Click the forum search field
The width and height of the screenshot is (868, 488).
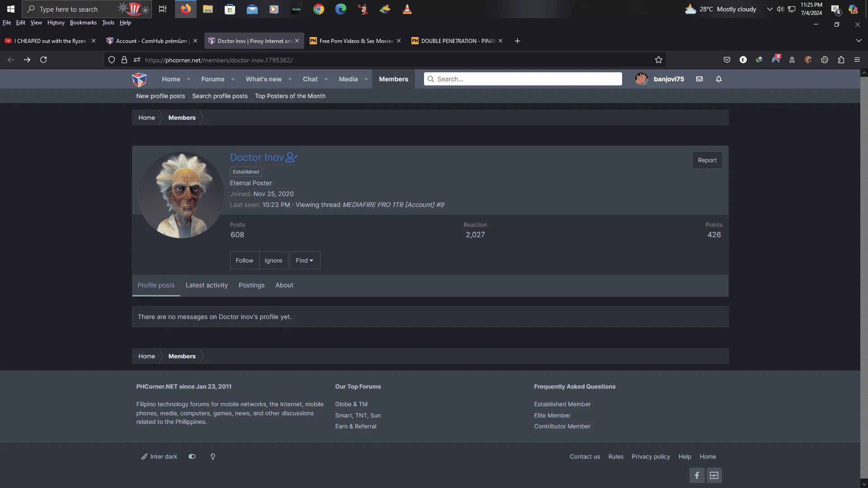coord(523,79)
